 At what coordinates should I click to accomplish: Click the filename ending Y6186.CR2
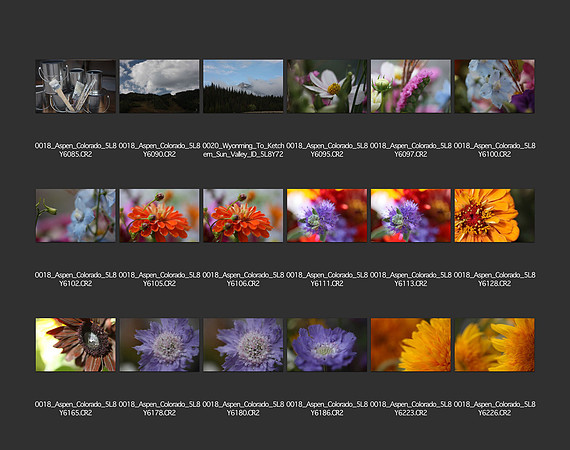(x=327, y=409)
